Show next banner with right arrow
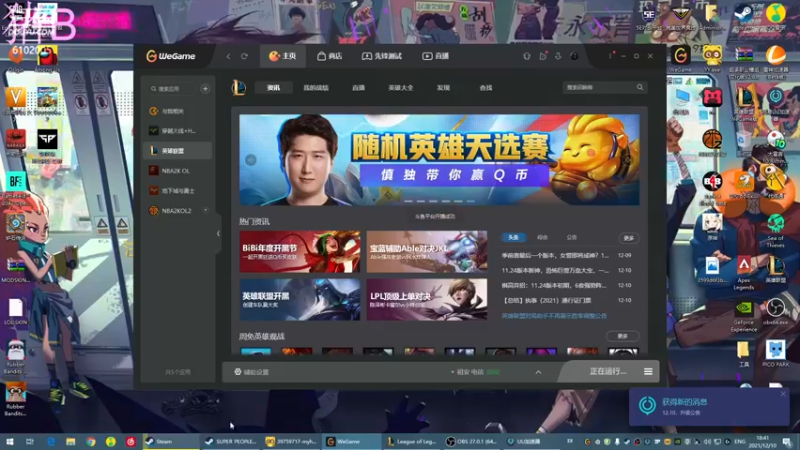The width and height of the screenshot is (800, 450). [627, 160]
